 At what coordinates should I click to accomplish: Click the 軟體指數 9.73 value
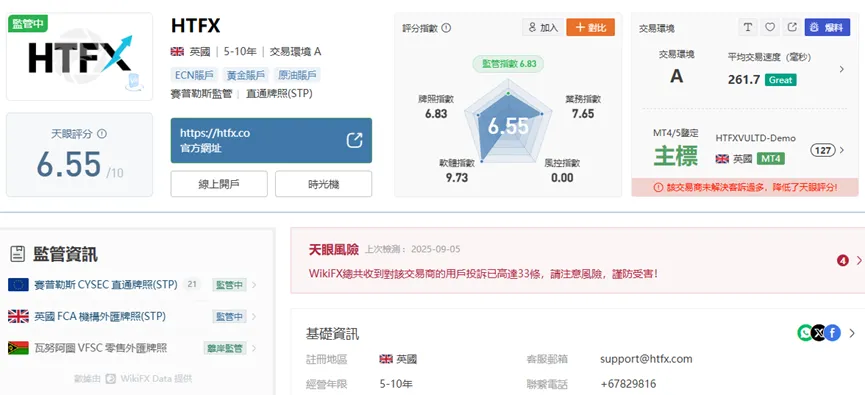[x=457, y=178]
